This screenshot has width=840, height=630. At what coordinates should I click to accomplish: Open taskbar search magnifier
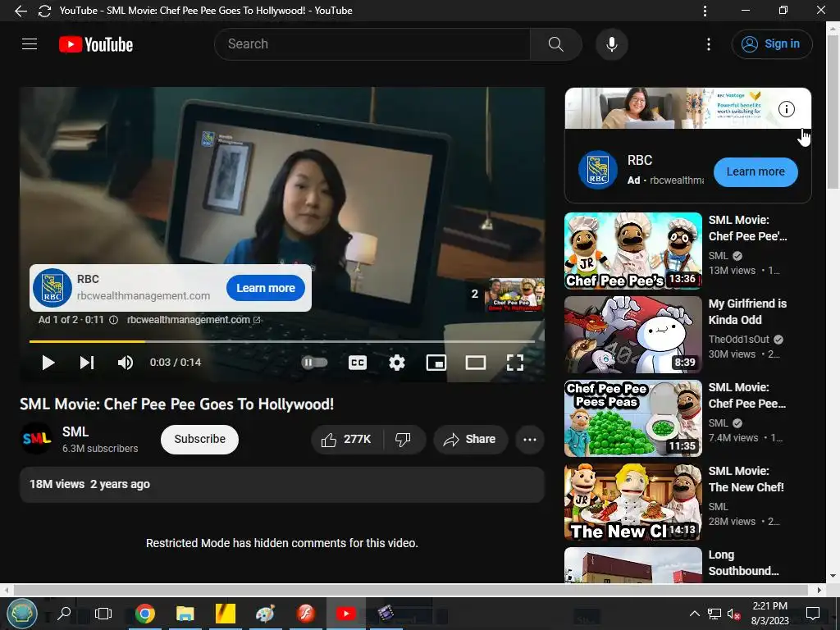(x=64, y=614)
